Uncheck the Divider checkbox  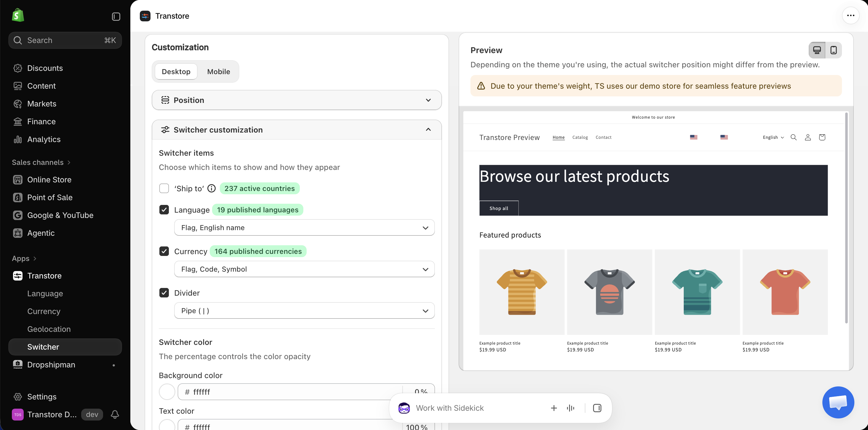pyautogui.click(x=164, y=293)
